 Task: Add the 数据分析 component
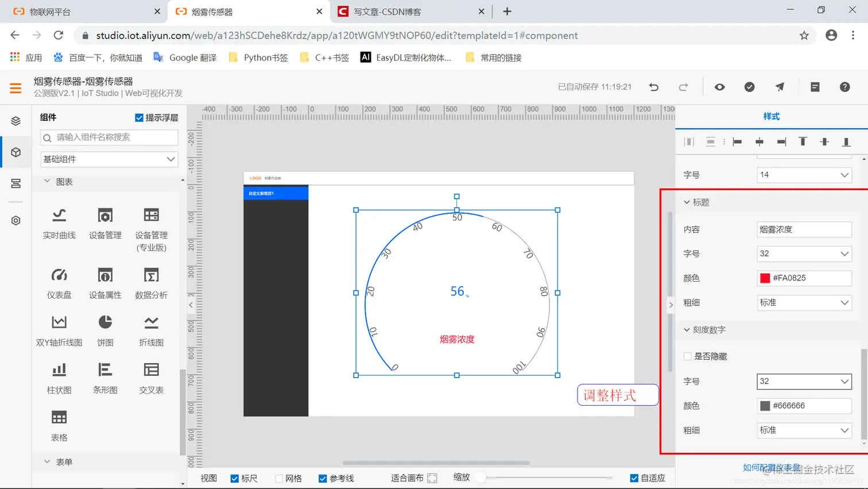click(x=152, y=283)
